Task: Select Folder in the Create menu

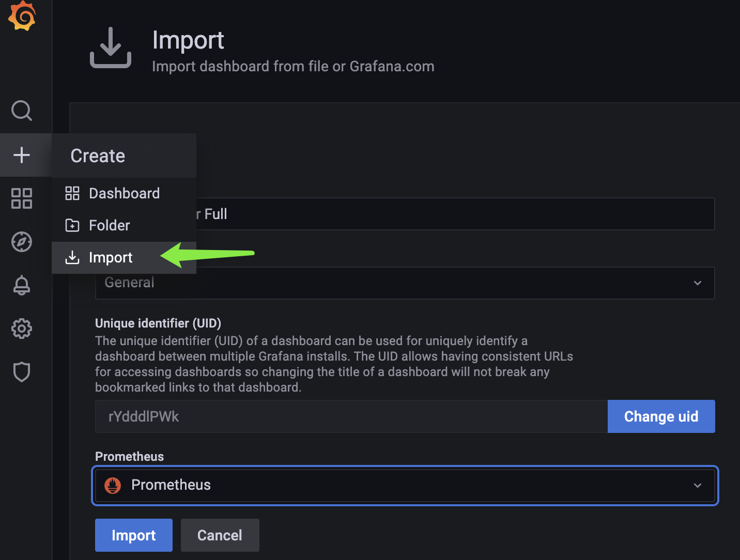Action: tap(124, 225)
